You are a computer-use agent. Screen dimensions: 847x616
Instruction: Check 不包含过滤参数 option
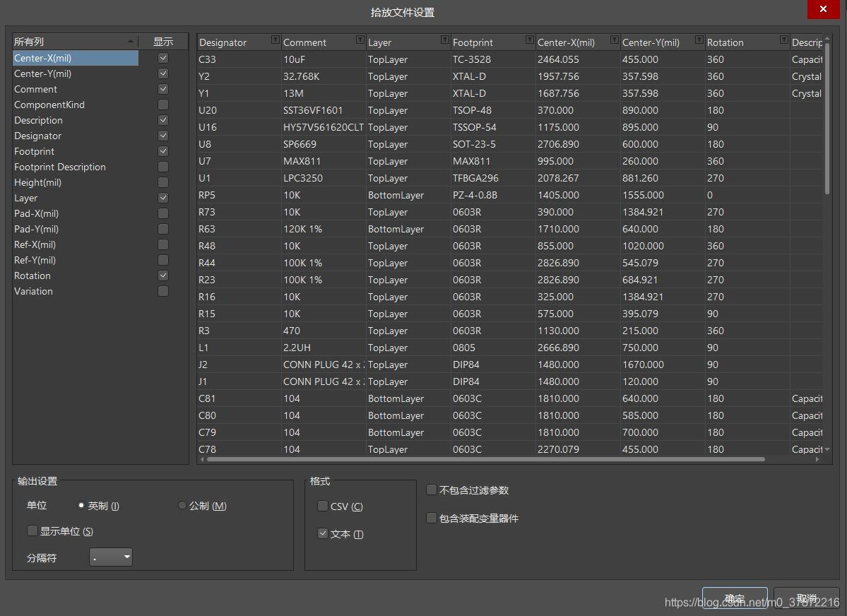(x=431, y=490)
